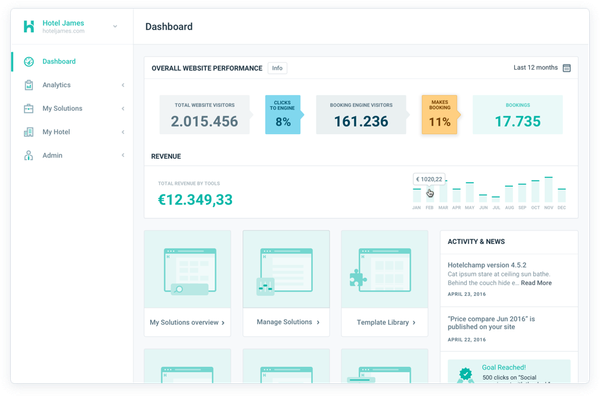The image size is (600, 397).
Task: Open the My Solutions menu item
Action: click(x=62, y=109)
